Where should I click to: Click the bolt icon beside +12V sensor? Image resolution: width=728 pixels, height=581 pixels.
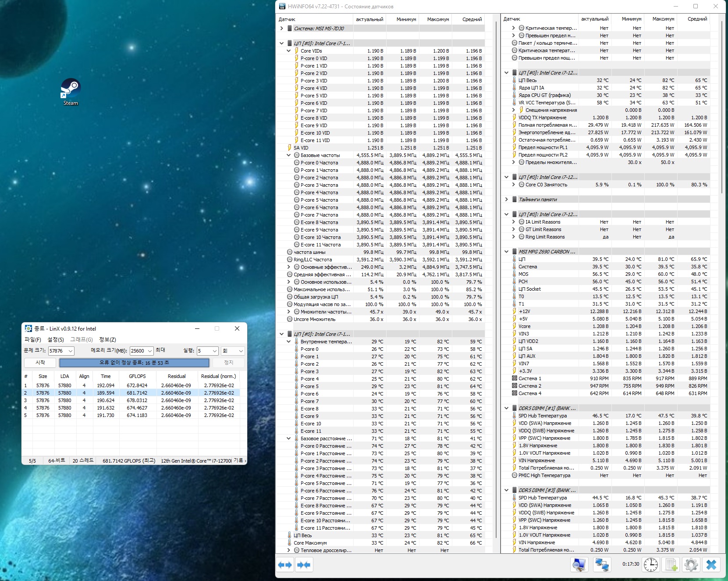515,311
